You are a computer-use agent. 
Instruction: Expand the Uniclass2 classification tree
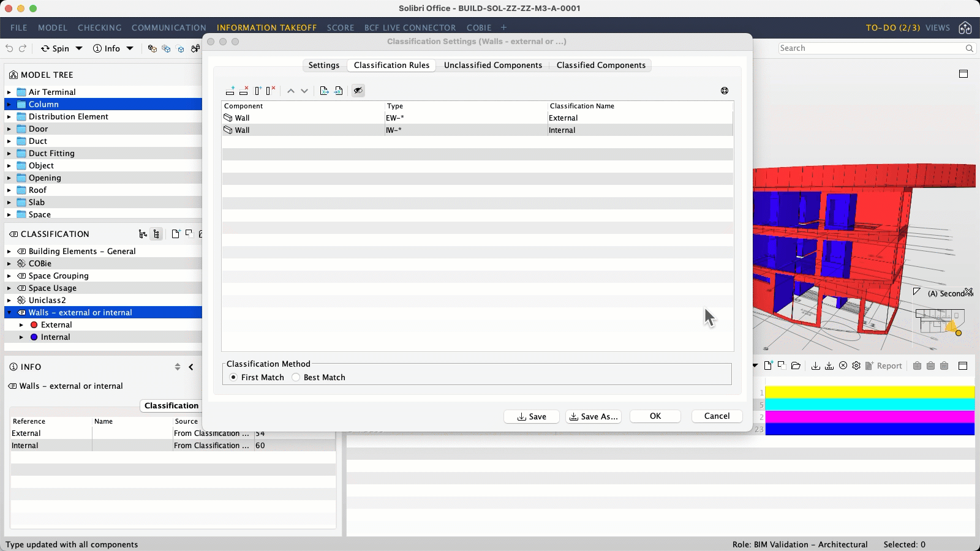tap(9, 300)
